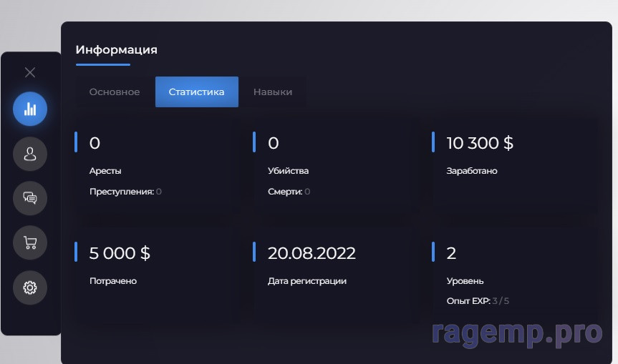Open the shop cart sidebar icon

tap(30, 242)
